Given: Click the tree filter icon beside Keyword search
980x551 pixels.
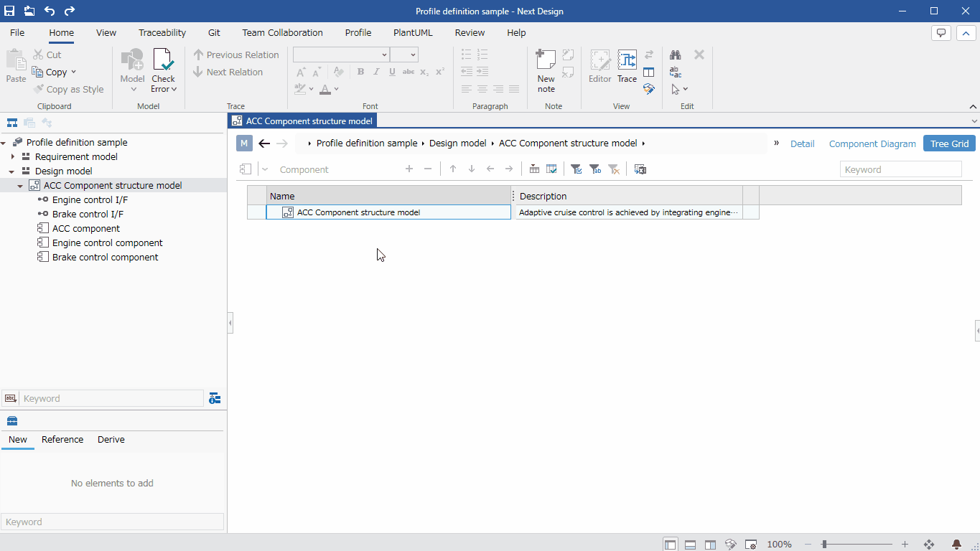Looking at the screenshot, I should [215, 398].
